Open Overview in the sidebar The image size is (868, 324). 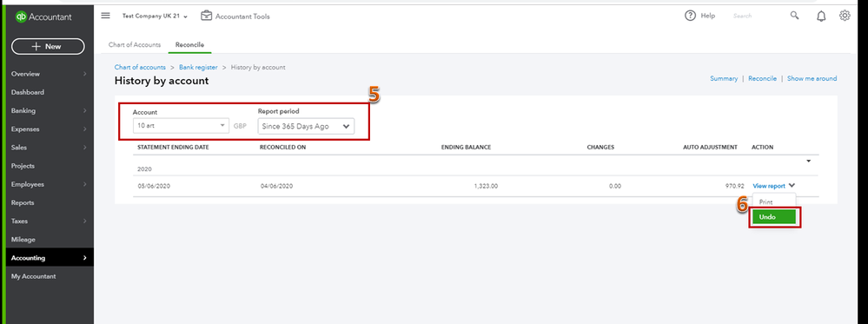point(25,74)
